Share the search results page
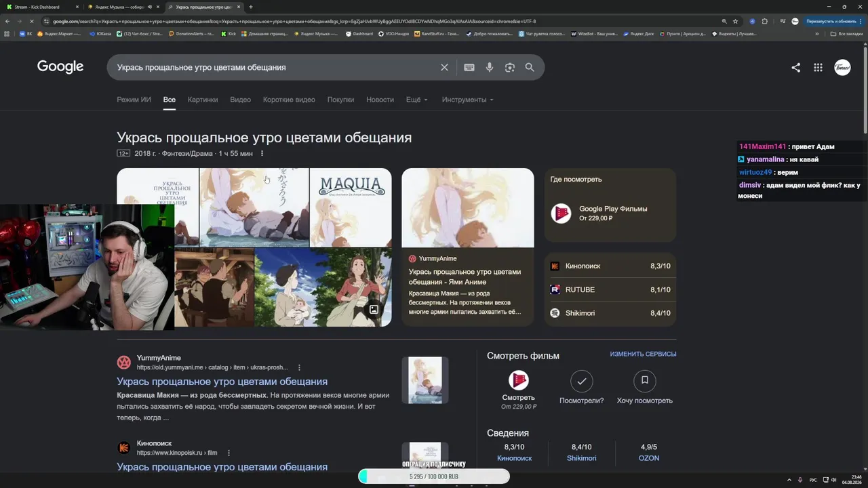This screenshot has height=488, width=868. point(796,68)
